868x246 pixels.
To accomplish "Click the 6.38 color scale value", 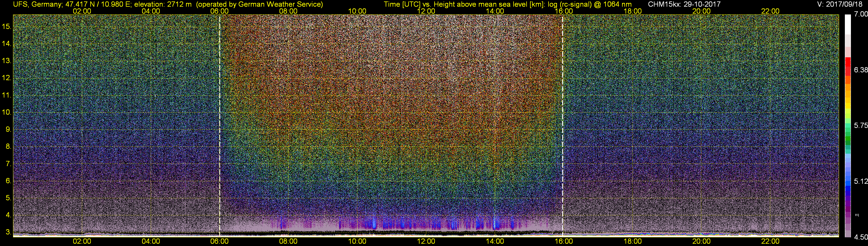I will (x=861, y=70).
